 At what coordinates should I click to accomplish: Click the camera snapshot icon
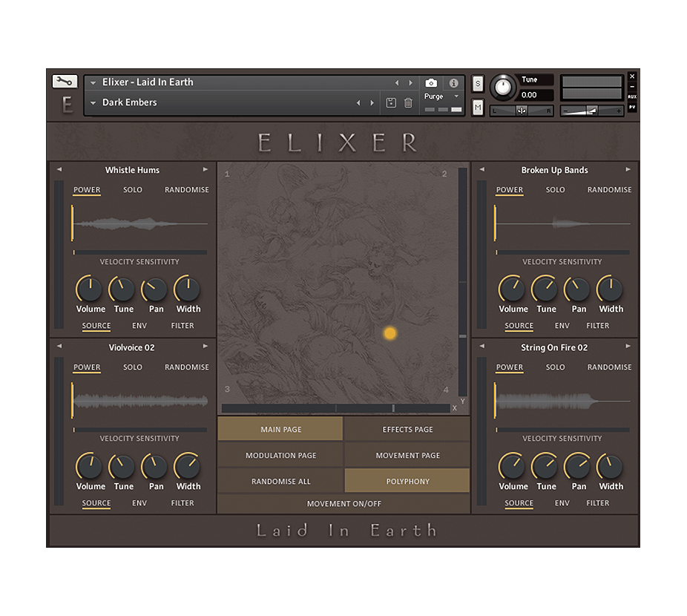431,83
